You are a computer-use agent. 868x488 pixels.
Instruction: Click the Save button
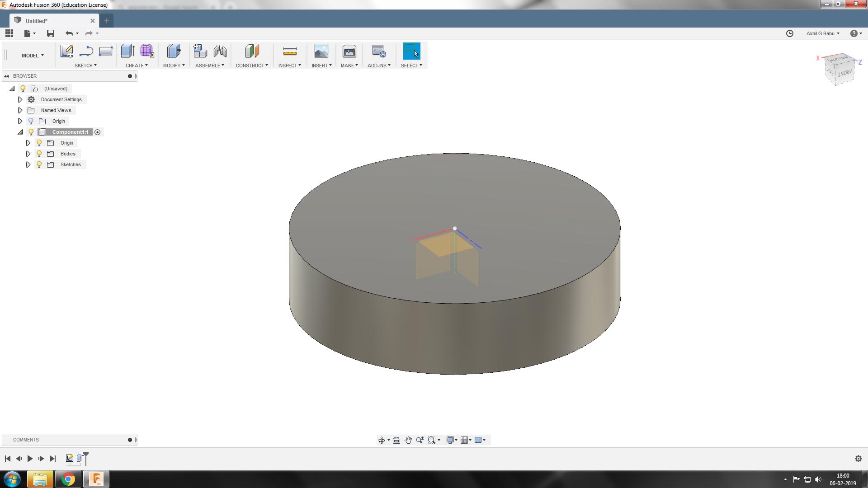(51, 33)
